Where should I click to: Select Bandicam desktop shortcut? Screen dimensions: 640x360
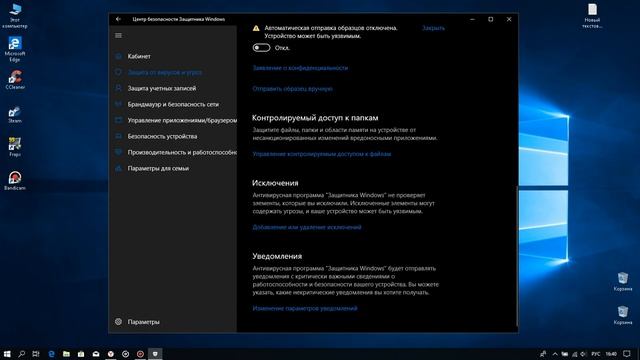15,181
